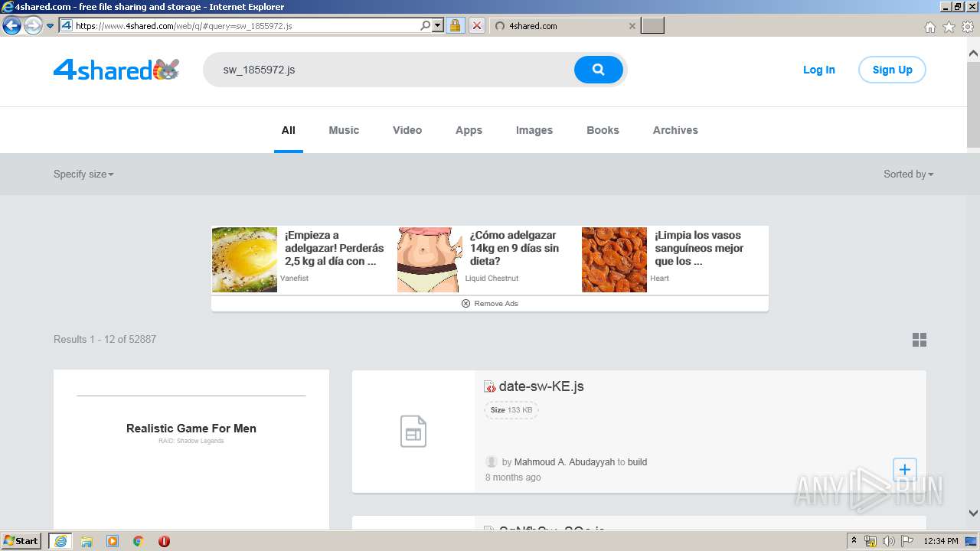The height and width of the screenshot is (551, 980).
Task: Open the address bar autocomplete dropdown arrow
Action: coord(438,26)
